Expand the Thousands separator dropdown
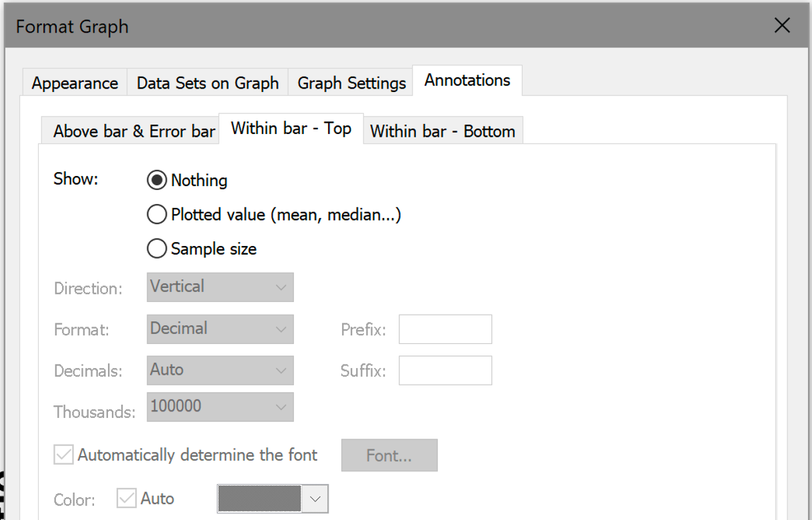This screenshot has width=812, height=520. (220, 407)
